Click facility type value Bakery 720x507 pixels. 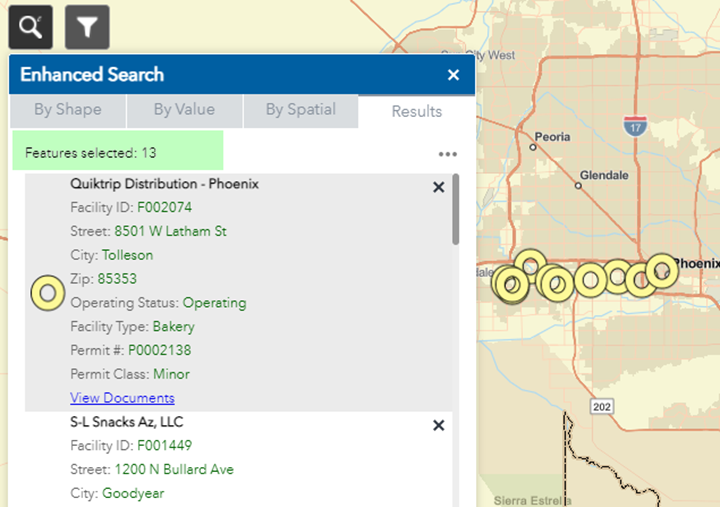(174, 327)
